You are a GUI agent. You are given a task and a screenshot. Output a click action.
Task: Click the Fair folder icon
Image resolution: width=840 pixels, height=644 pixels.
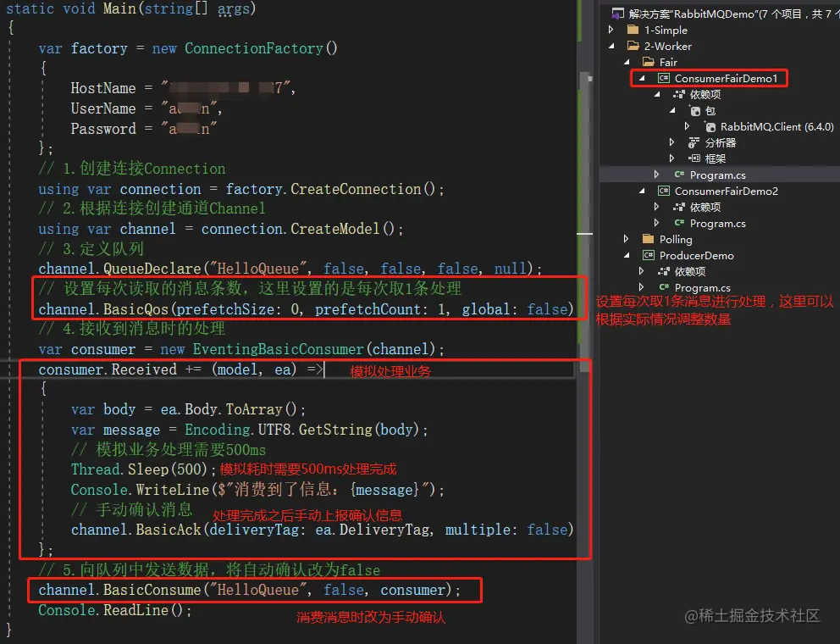(649, 62)
